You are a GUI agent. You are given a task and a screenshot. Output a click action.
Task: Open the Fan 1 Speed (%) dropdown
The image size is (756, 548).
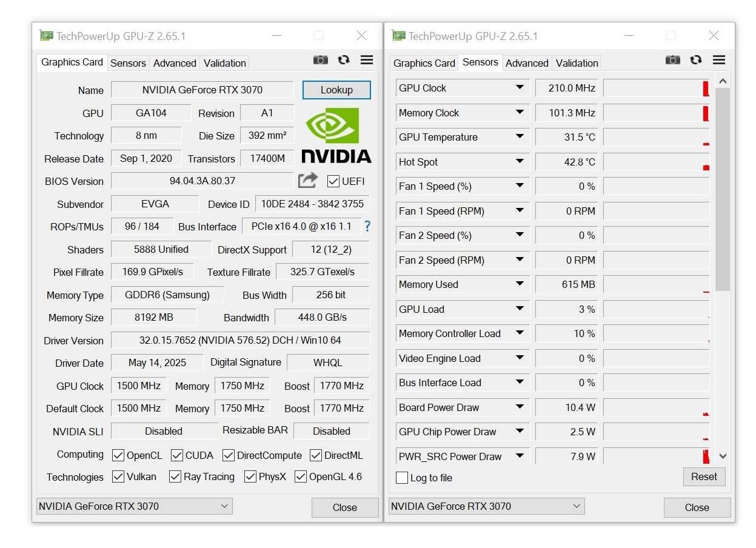point(520,186)
